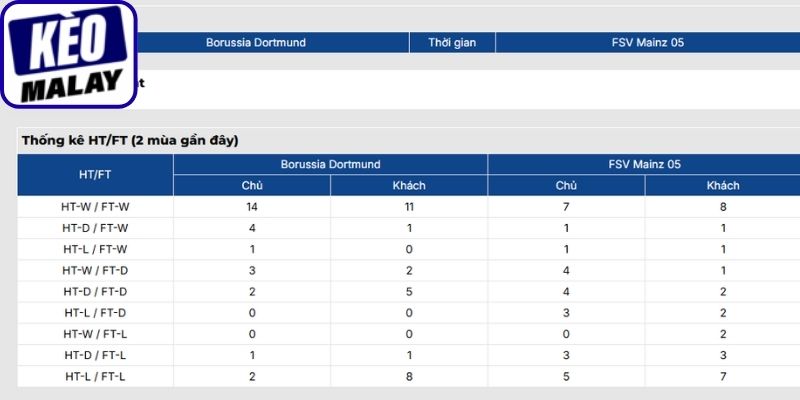Click the HT/FT column header
The image size is (800, 400).
[95, 175]
